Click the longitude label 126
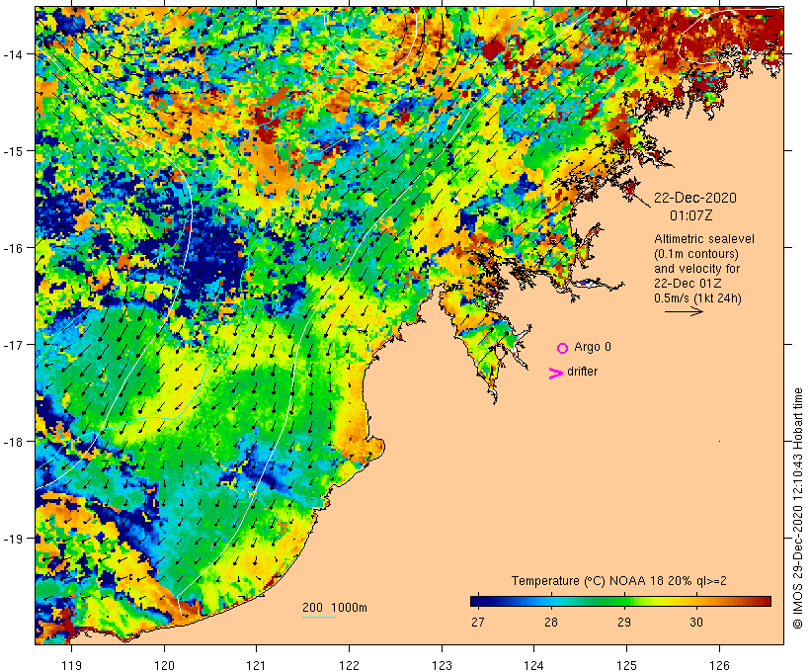This screenshot has height=672, width=810. pyautogui.click(x=719, y=665)
